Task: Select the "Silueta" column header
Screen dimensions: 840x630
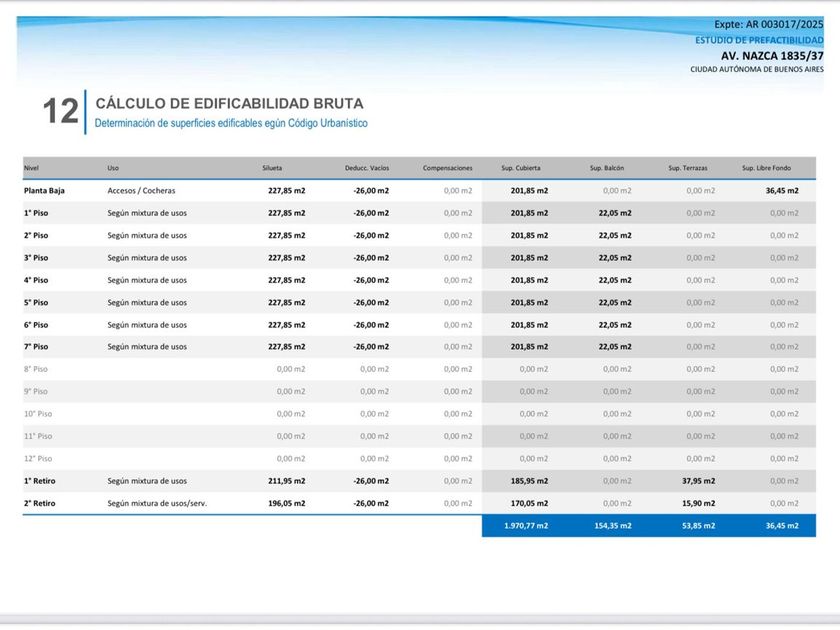Action: (272, 168)
